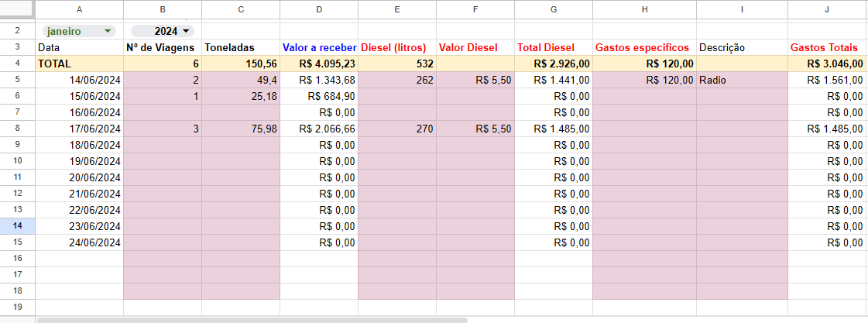Click the tonnage cell 25,18
Screen dimensions: 868x323
[x=241, y=96]
